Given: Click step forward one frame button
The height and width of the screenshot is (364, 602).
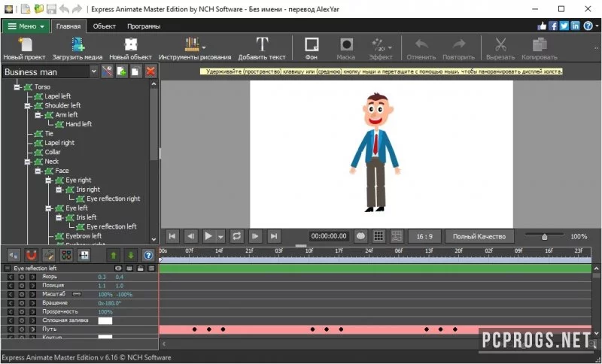Looking at the screenshot, I should (255, 236).
